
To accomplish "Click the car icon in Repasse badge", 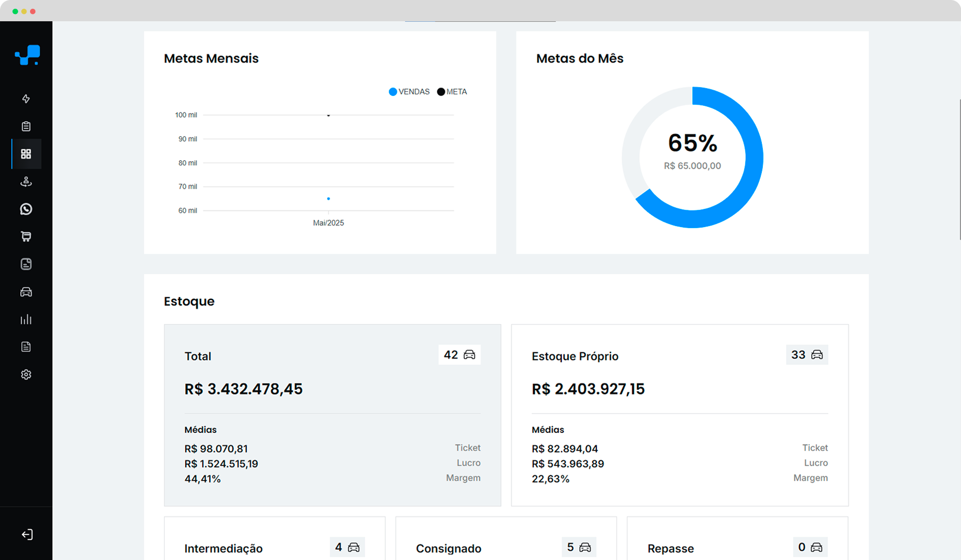I will 816,547.
